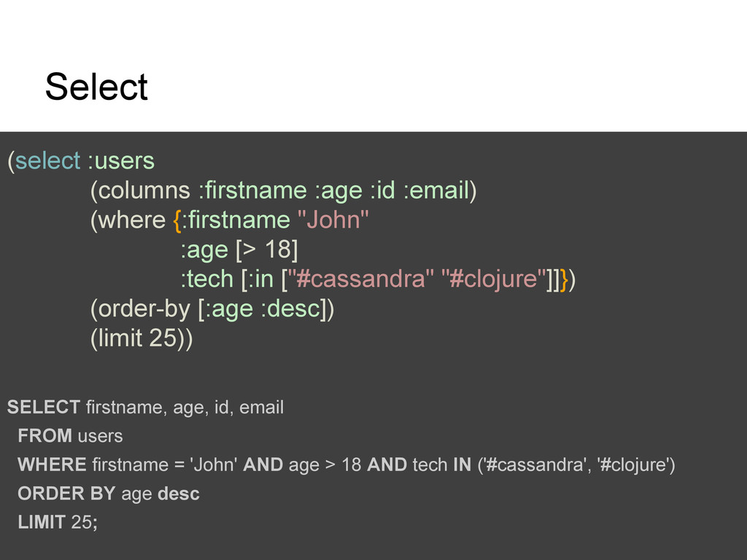747x560 pixels.
Task: Click the ":age [> 18]" condition
Action: coord(239,250)
